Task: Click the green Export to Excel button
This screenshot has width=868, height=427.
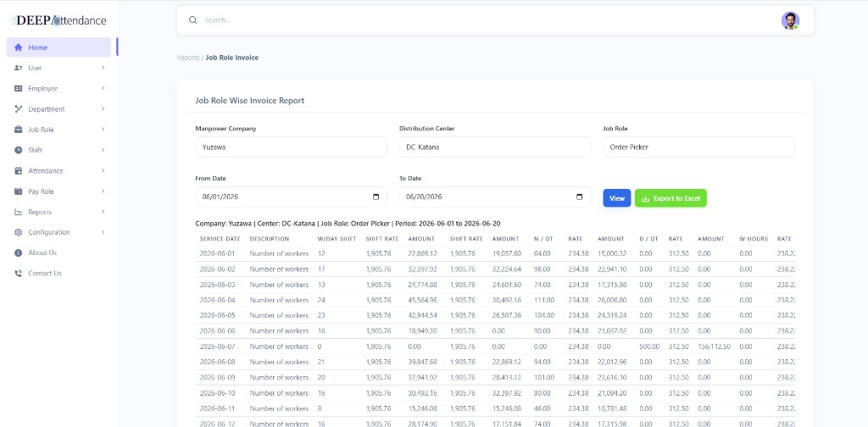Action: point(670,198)
